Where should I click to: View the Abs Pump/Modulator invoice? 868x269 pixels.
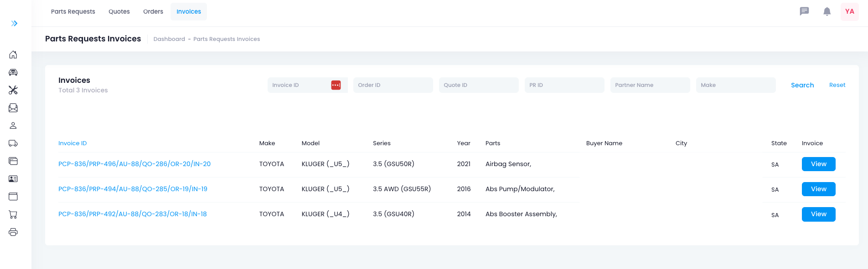[x=818, y=189]
